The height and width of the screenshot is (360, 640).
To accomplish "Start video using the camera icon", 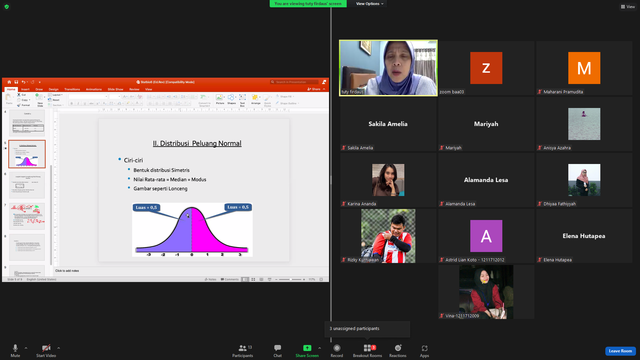I will pos(46,350).
